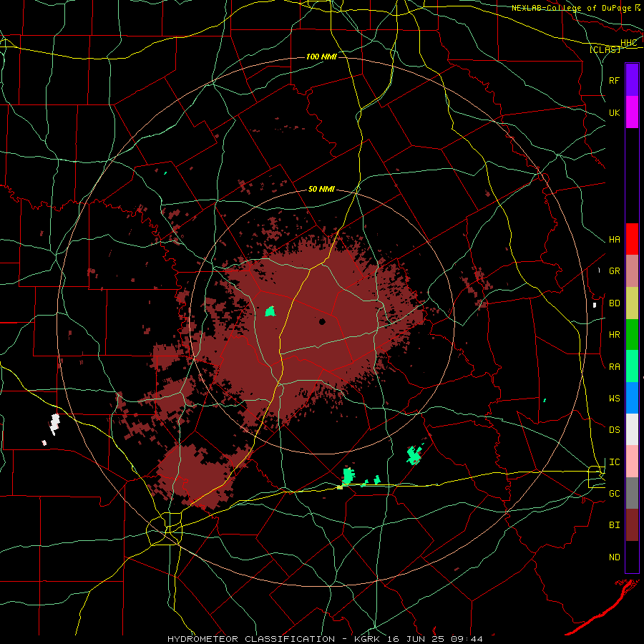Click the BD yellow legend swatch
The width and height of the screenshot is (644, 644).
click(x=632, y=303)
